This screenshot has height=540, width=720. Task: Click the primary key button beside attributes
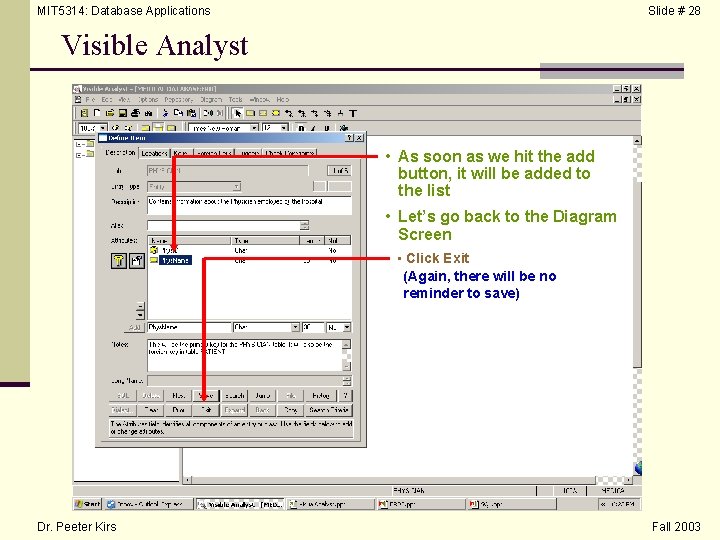pos(119,261)
